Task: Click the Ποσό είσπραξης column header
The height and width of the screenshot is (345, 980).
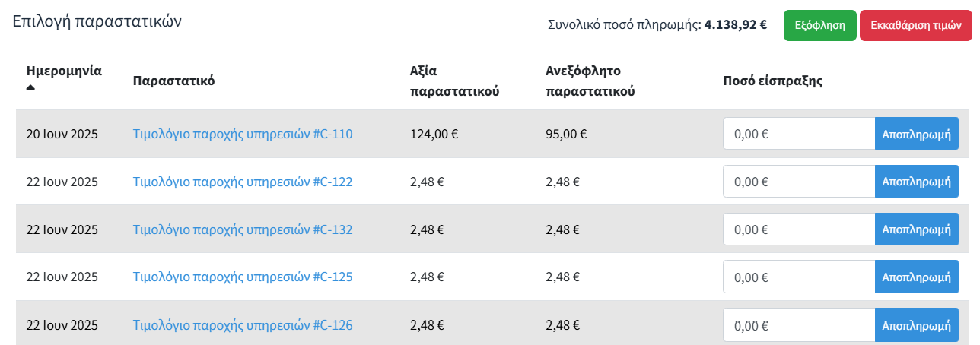Action: point(773,81)
